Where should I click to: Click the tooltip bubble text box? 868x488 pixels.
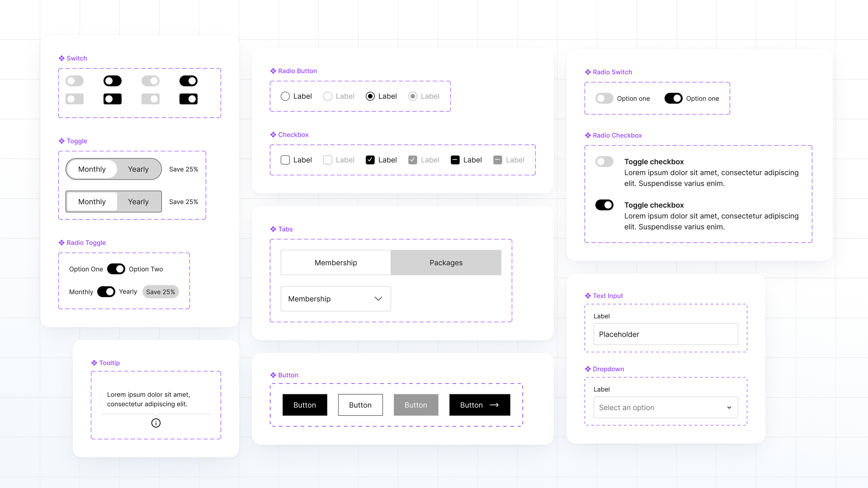click(156, 399)
